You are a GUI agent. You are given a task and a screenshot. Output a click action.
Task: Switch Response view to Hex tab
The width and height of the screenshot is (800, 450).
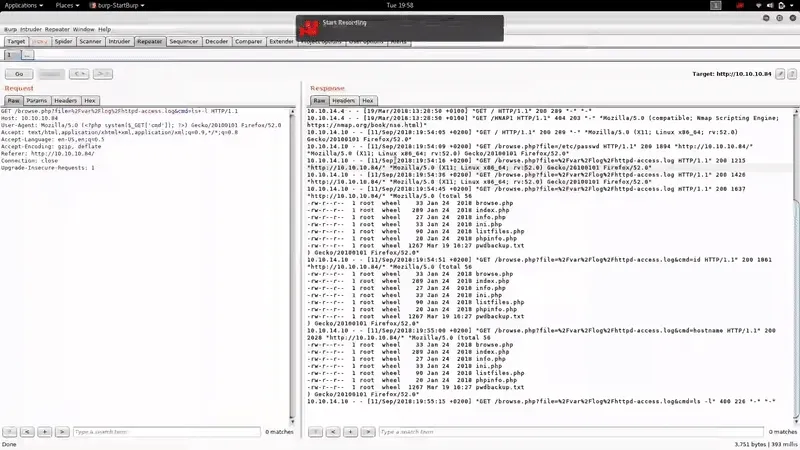[368, 101]
